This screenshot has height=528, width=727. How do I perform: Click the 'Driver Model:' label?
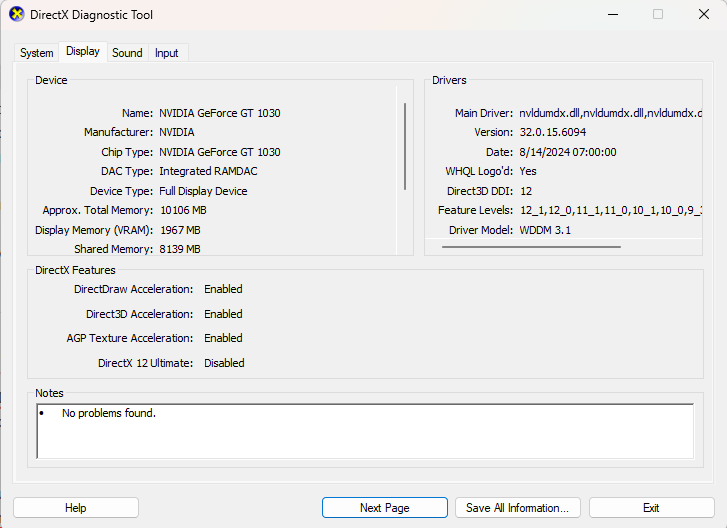point(481,230)
